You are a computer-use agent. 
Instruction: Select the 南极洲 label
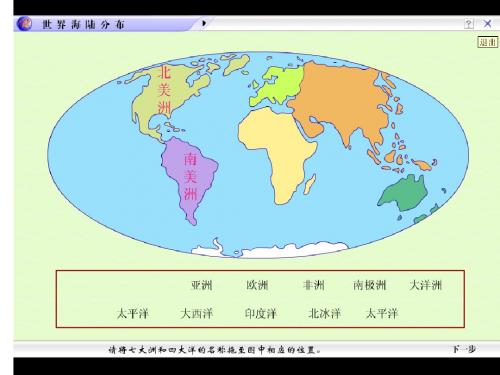370,285
